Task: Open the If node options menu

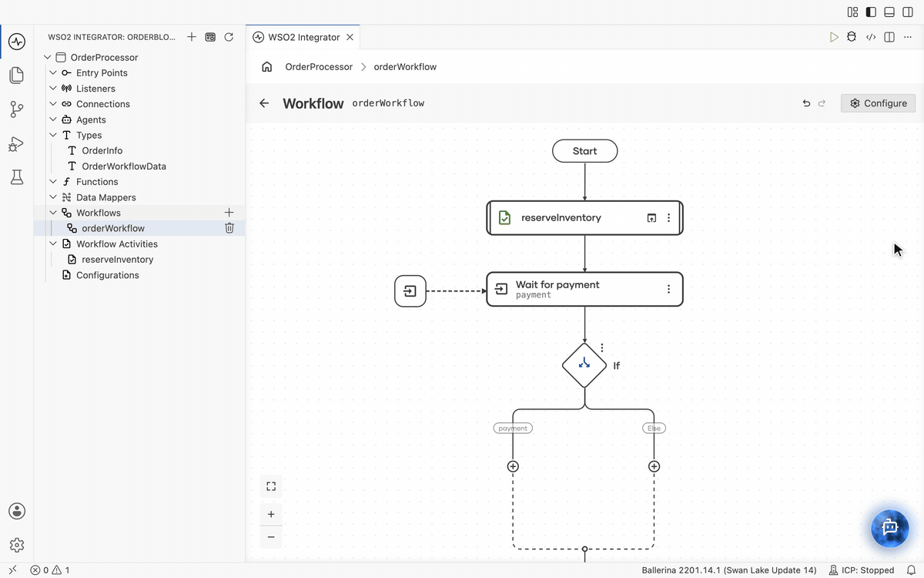Action: pos(602,348)
